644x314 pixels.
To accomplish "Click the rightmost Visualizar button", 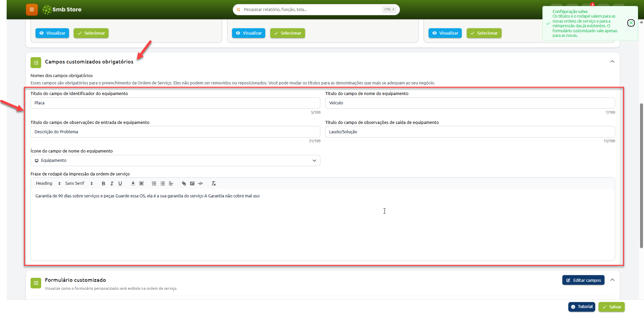I will 445,33.
